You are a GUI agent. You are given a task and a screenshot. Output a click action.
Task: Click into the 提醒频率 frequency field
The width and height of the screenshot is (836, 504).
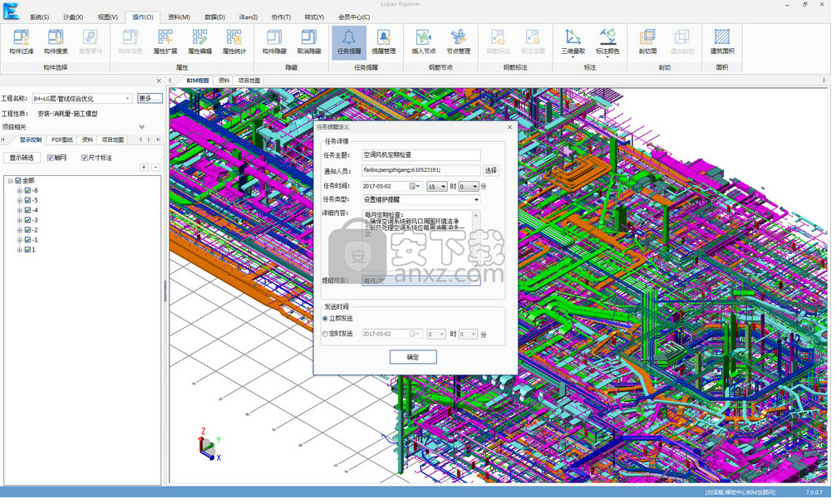click(x=421, y=281)
